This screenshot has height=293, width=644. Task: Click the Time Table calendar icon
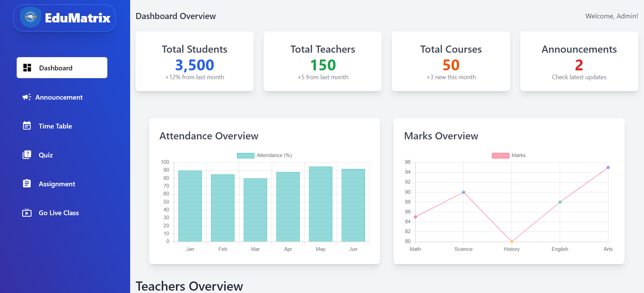tap(27, 126)
